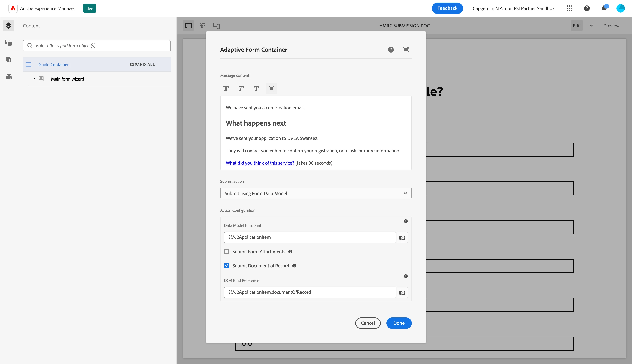Click the bold text formatting icon
The width and height of the screenshot is (632, 364).
tap(226, 88)
